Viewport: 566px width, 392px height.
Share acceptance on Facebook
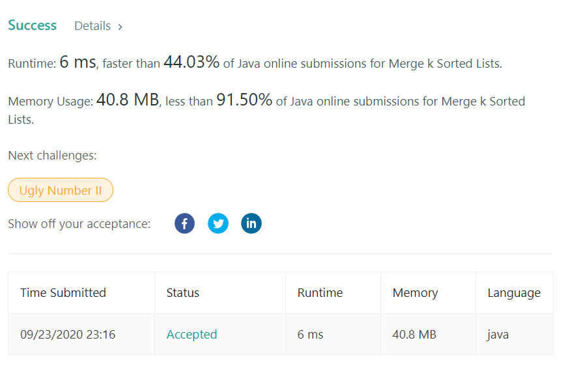pos(184,223)
